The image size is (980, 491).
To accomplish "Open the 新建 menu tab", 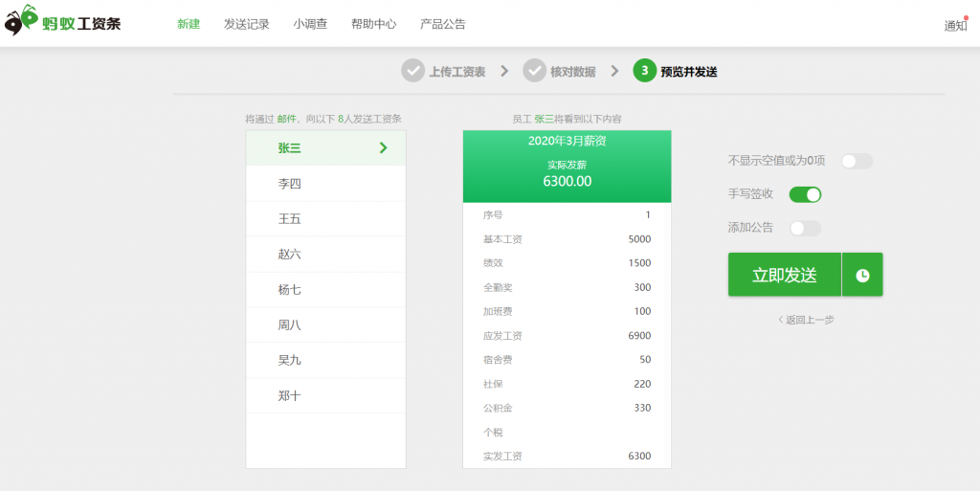I will point(189,24).
